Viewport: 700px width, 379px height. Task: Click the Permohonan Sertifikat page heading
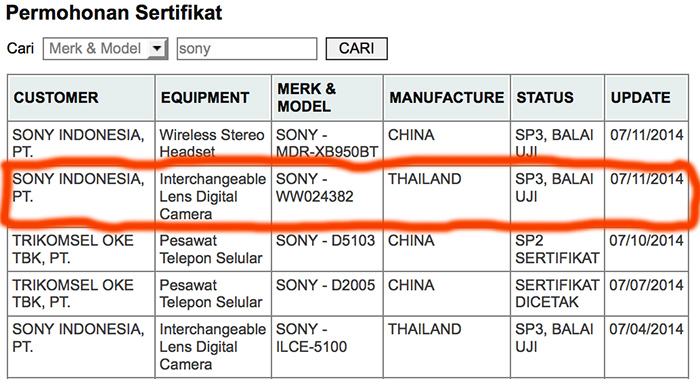coord(114,12)
